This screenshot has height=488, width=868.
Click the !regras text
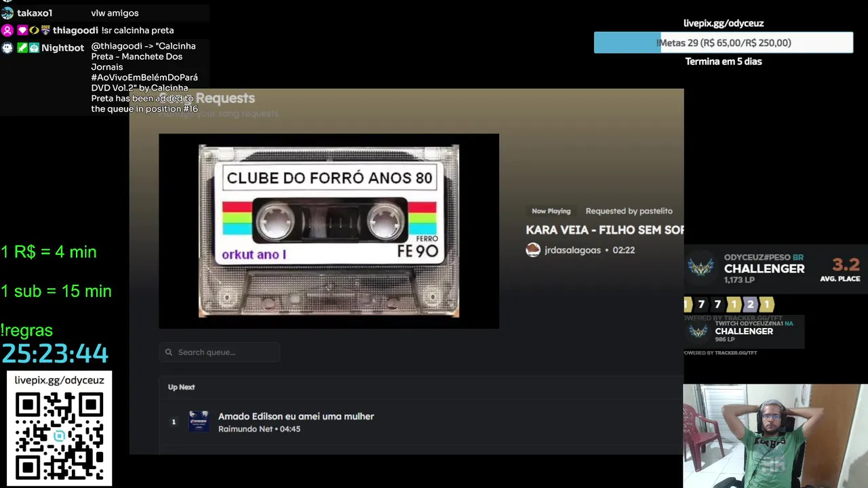click(27, 331)
